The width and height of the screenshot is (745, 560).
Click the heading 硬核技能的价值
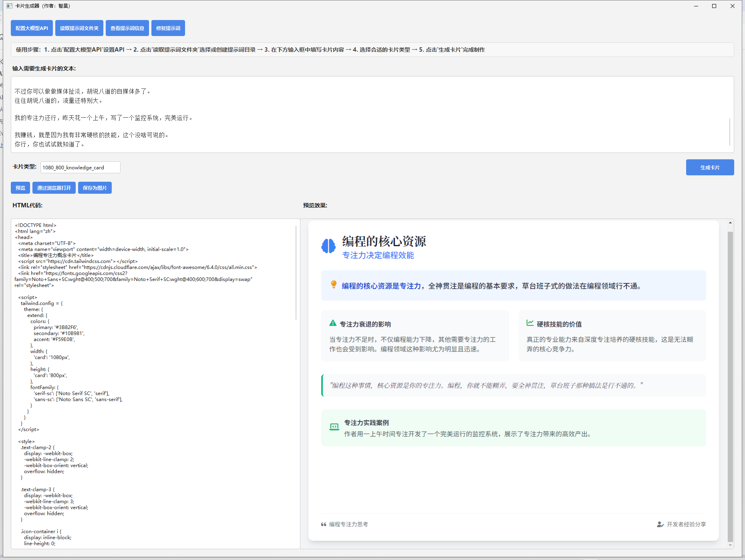point(559,324)
